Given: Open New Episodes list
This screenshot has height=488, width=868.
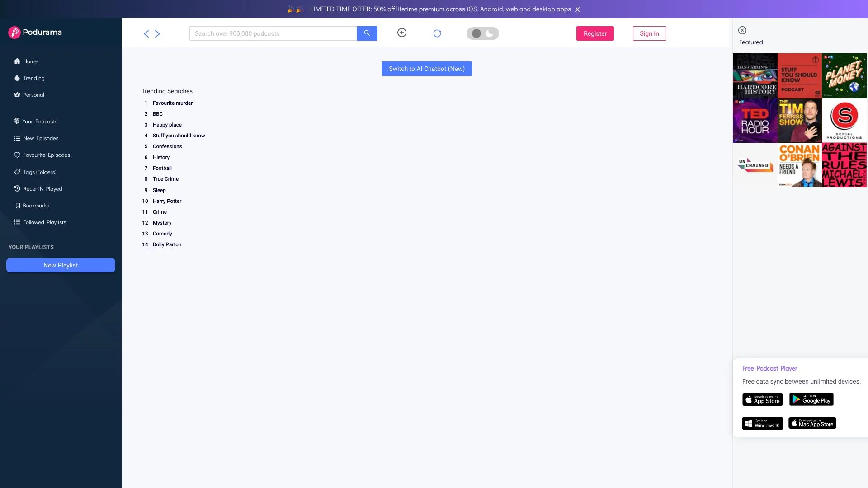Looking at the screenshot, I should point(36,138).
